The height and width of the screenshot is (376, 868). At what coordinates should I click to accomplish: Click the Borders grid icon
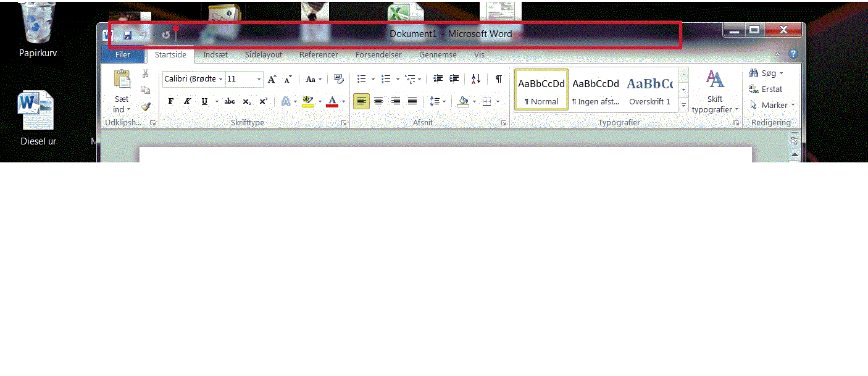click(x=486, y=101)
